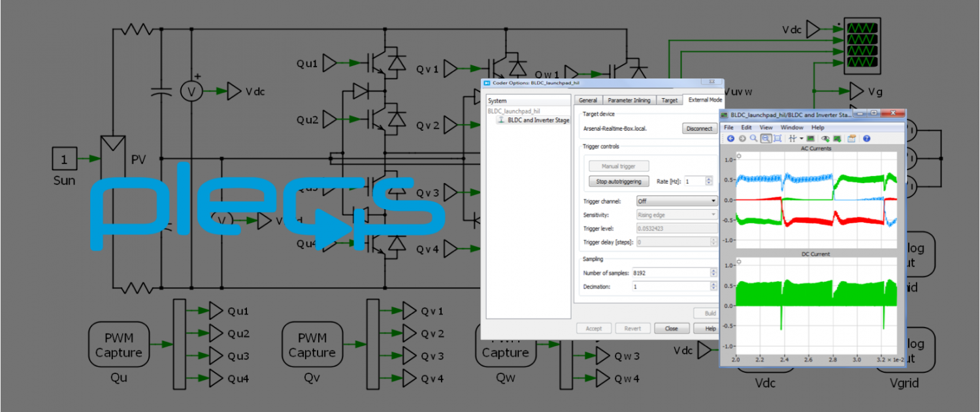This screenshot has width=980, height=412.
Task: Select the PWM Capture Qv block
Action: click(x=312, y=345)
